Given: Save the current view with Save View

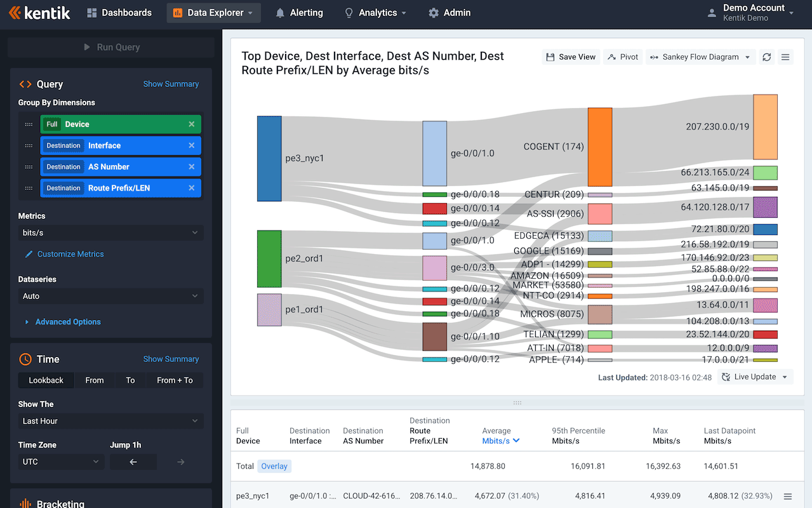Looking at the screenshot, I should (x=570, y=57).
